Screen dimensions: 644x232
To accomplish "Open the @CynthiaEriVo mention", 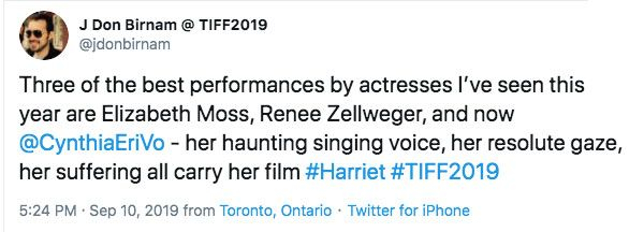I will 92,143.
